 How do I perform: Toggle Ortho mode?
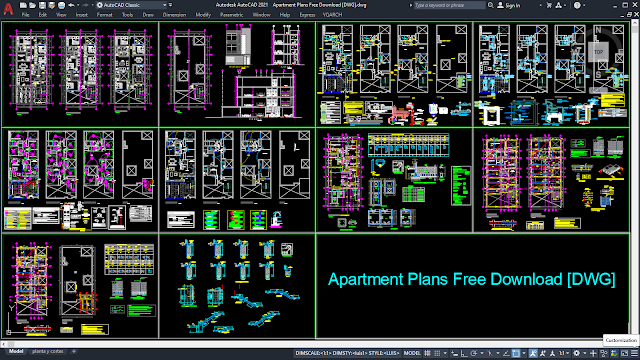(464, 353)
